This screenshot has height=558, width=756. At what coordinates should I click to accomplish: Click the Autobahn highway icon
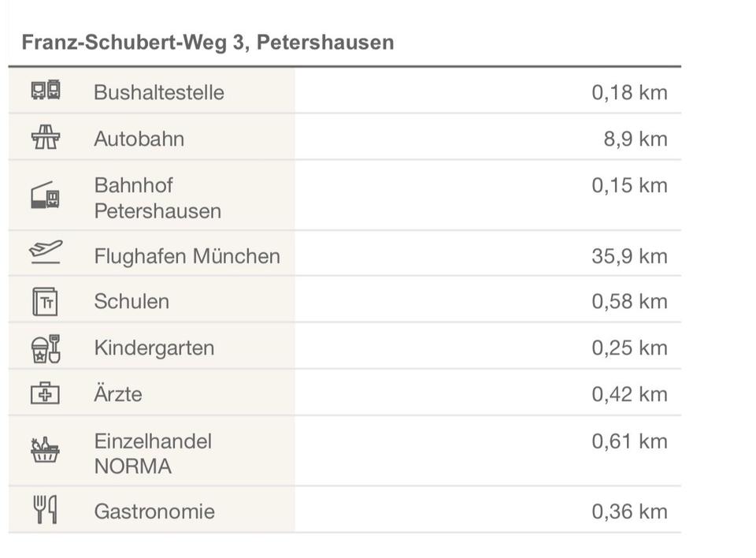46,138
